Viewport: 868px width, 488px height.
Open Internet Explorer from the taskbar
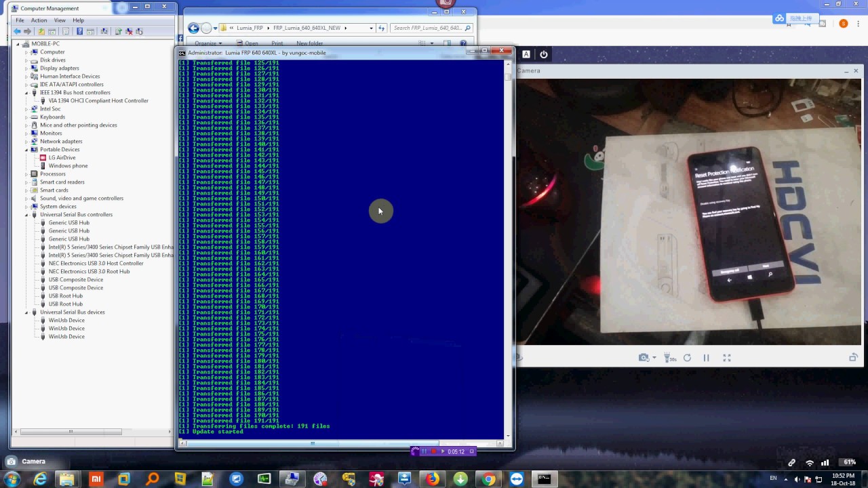40,479
